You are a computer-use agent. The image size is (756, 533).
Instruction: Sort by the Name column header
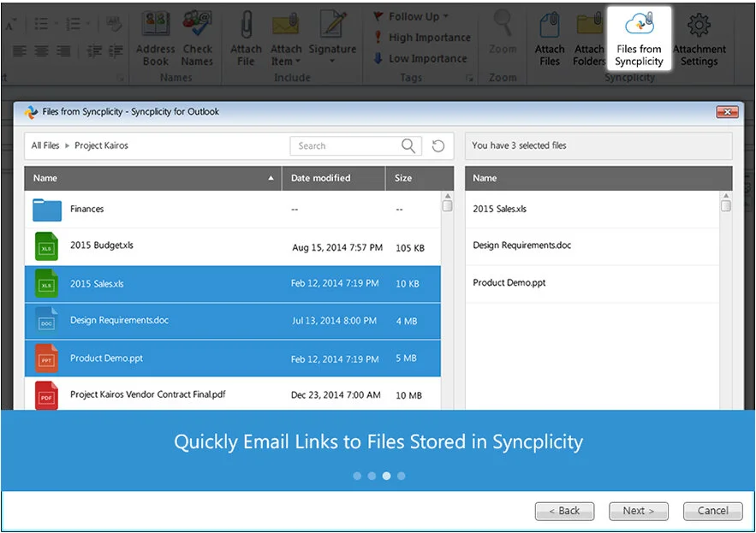[153, 178]
